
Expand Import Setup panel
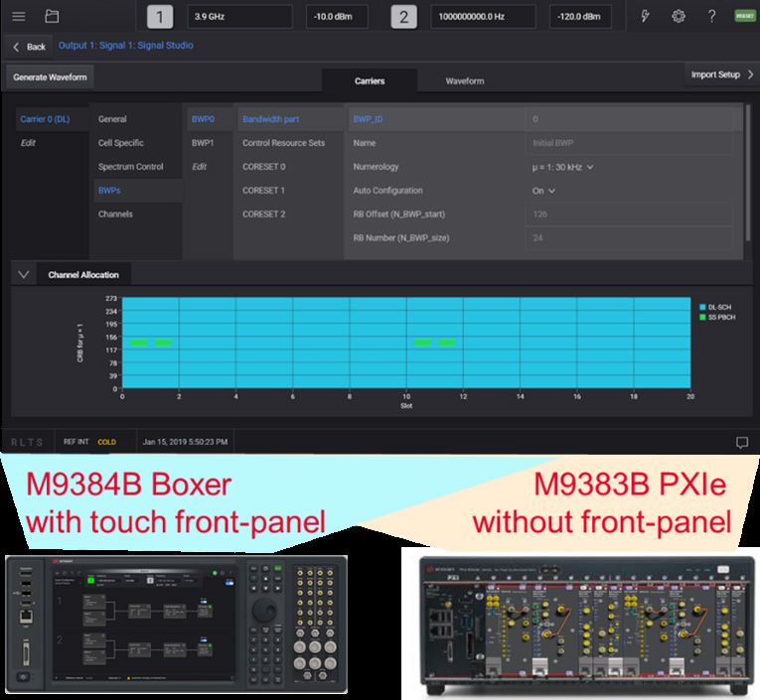click(x=721, y=74)
